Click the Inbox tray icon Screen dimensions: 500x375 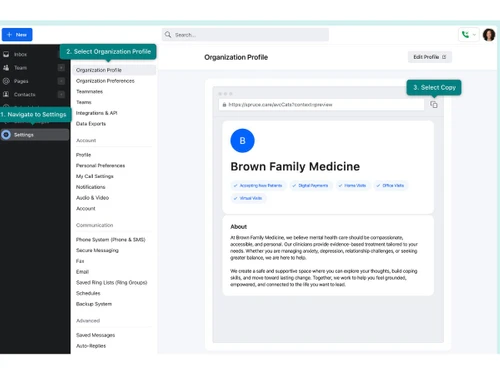[6, 54]
